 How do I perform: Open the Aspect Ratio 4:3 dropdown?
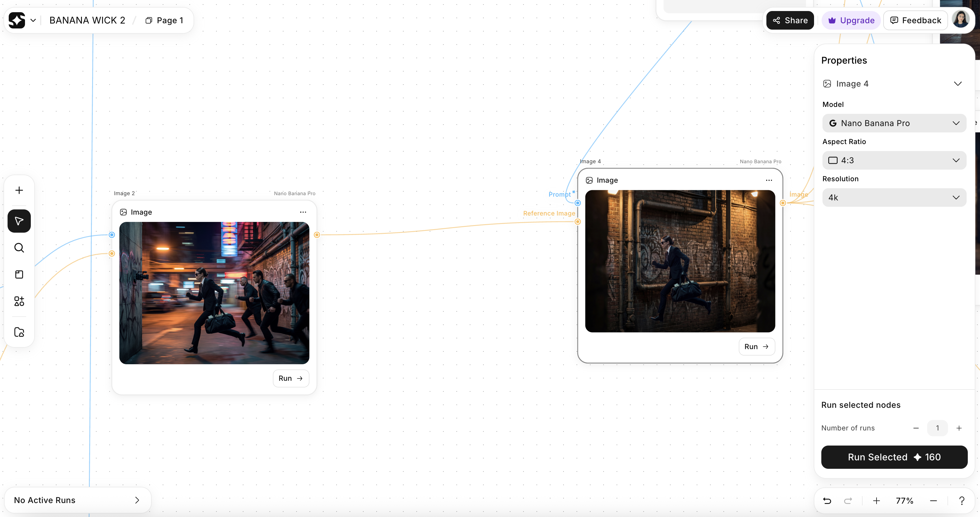(894, 160)
